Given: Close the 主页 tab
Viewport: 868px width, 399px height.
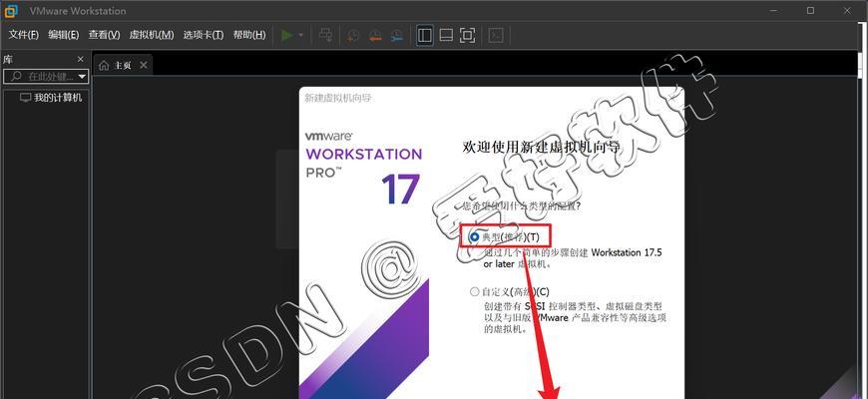Looking at the screenshot, I should coord(144,65).
